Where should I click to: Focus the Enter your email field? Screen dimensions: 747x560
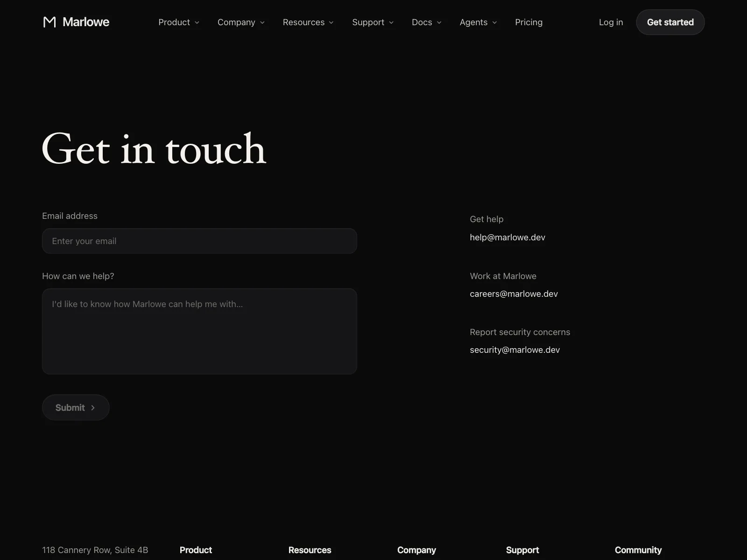pyautogui.click(x=199, y=241)
